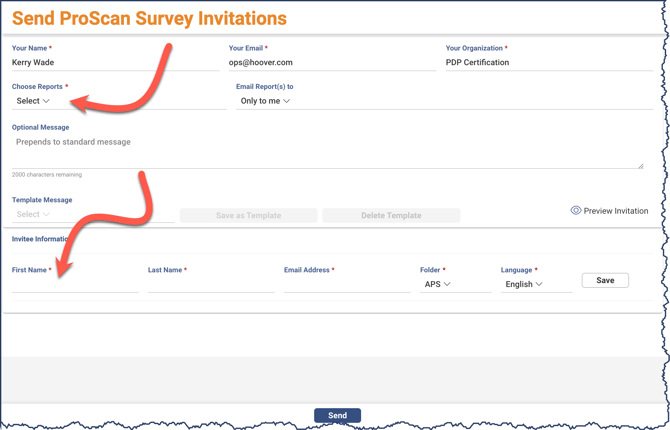The width and height of the screenshot is (670, 430).
Task: Open the Template Message Select dropdown
Action: coord(33,214)
